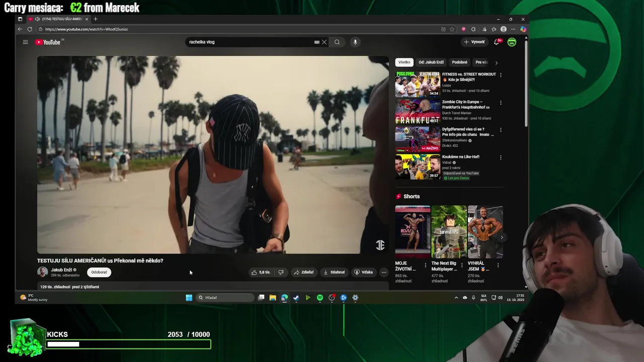Screen dimensions: 644x362
Task: Click the taskbar Hľadať search box
Action: tap(225, 298)
